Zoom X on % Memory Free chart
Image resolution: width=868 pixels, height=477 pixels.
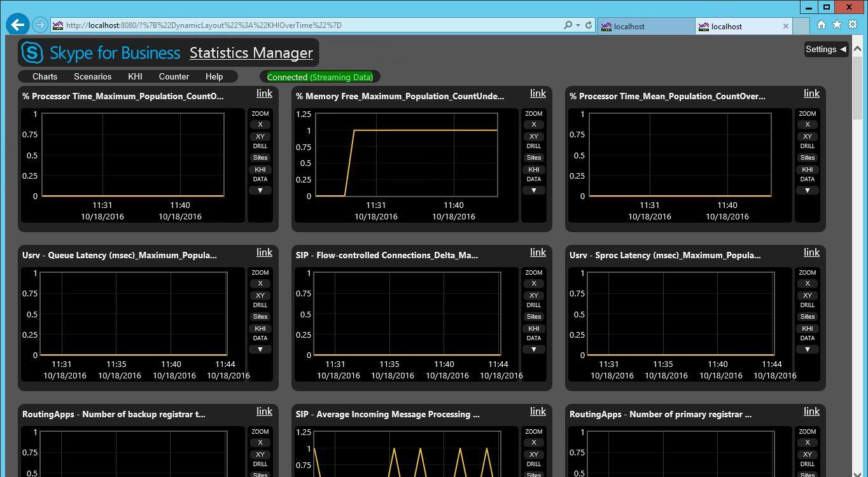(533, 125)
